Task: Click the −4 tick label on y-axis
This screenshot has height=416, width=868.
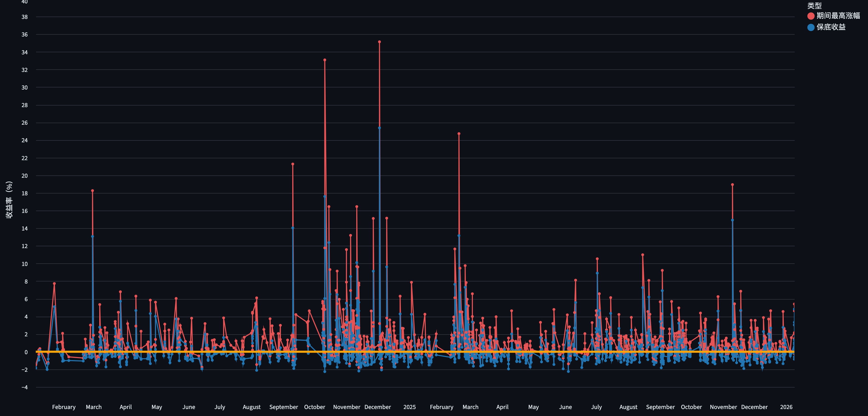Action: click(x=25, y=387)
